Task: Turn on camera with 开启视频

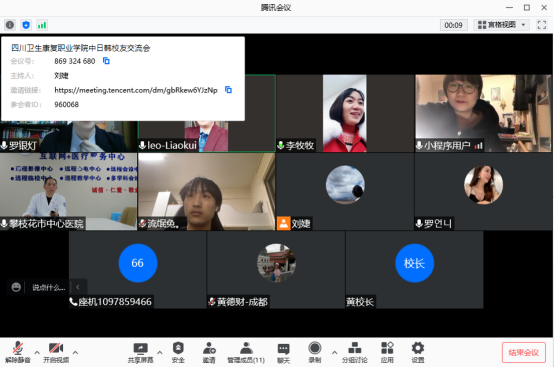Action: [56, 352]
